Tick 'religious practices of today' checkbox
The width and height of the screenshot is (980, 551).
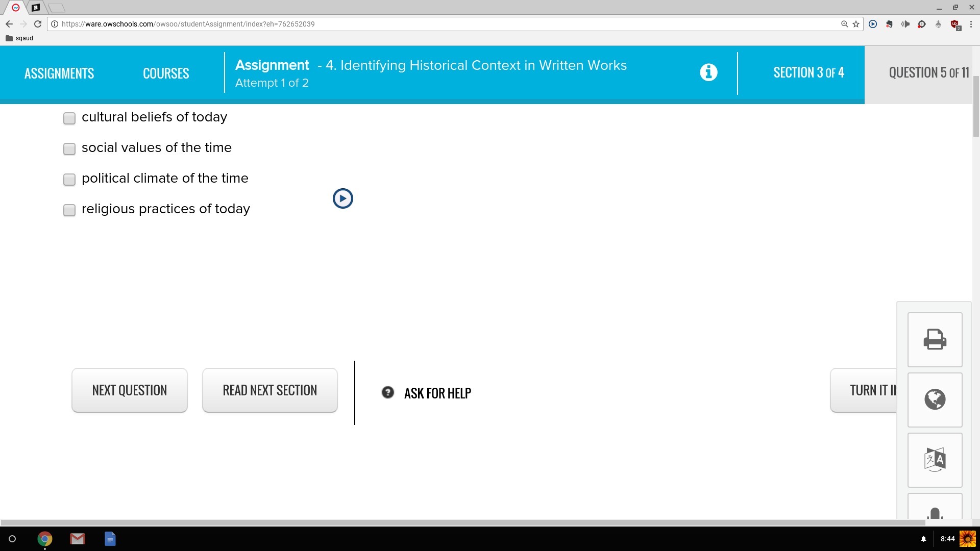(69, 210)
